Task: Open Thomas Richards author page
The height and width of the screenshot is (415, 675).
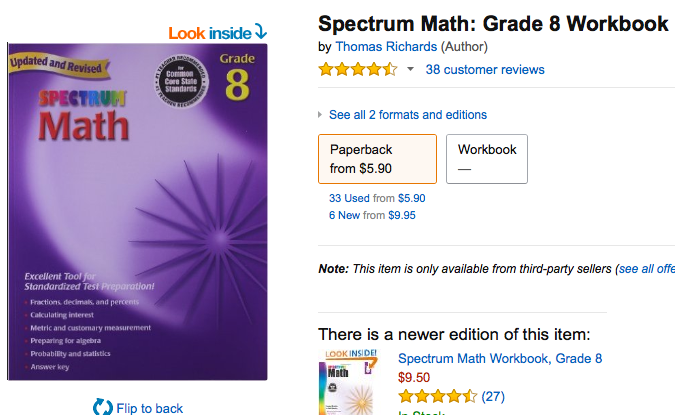Action: click(386, 46)
